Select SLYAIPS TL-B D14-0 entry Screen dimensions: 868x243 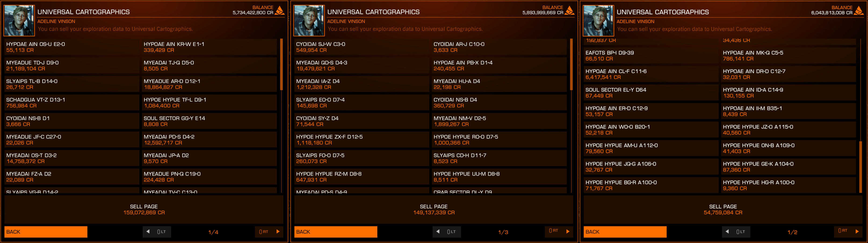click(x=72, y=84)
